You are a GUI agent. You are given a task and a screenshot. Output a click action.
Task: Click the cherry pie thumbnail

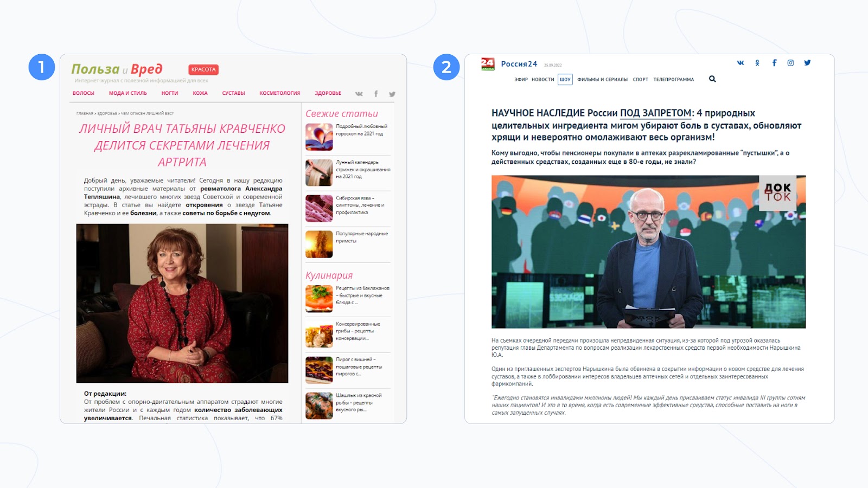tap(319, 370)
